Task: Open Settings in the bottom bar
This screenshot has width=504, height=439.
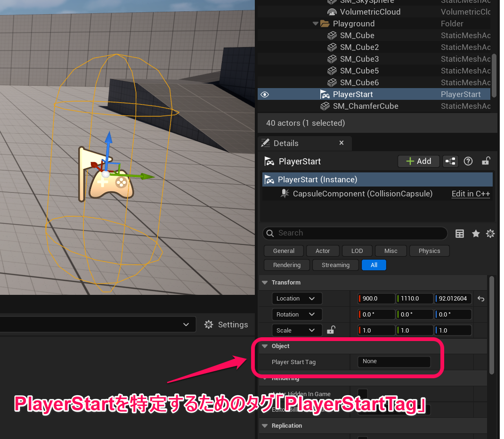Action: 226,325
